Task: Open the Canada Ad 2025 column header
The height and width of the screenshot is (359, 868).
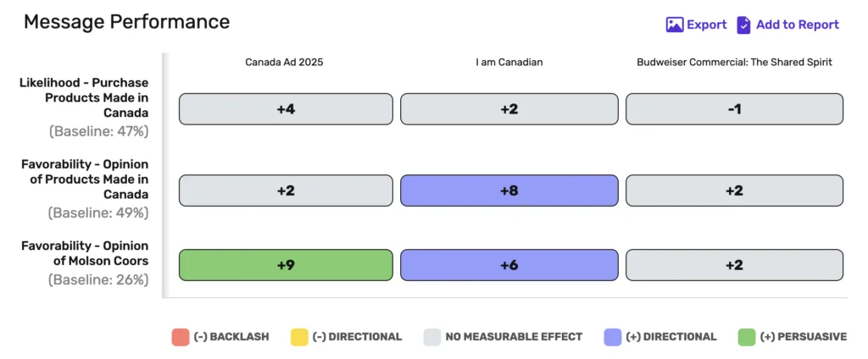Action: 284,63
